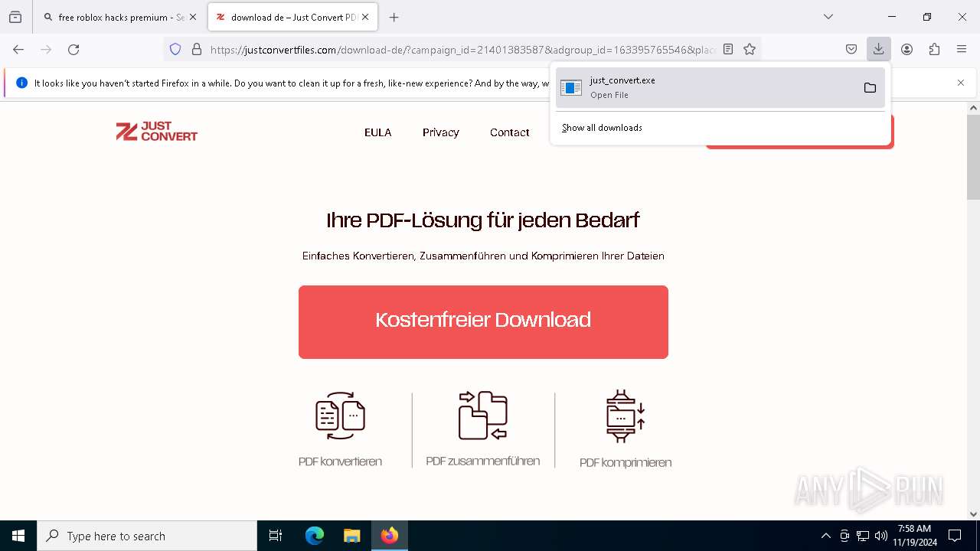This screenshot has width=980, height=551.
Task: Click the PDF zusammenführen icon
Action: pos(483,416)
